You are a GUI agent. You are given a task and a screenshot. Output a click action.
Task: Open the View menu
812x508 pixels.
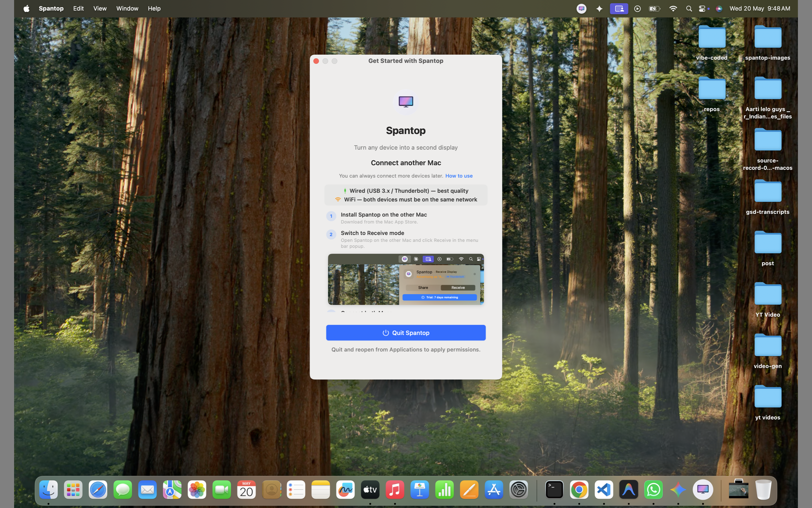(100, 8)
